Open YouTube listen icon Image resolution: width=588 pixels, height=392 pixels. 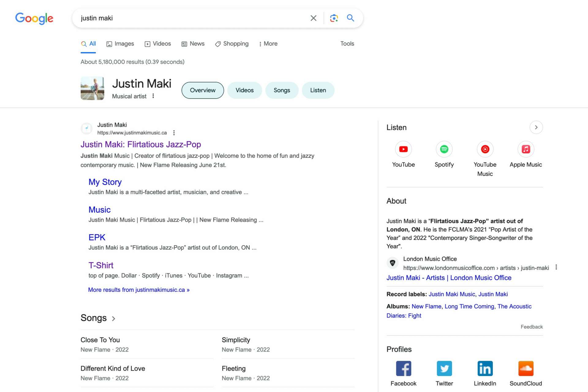tap(403, 149)
